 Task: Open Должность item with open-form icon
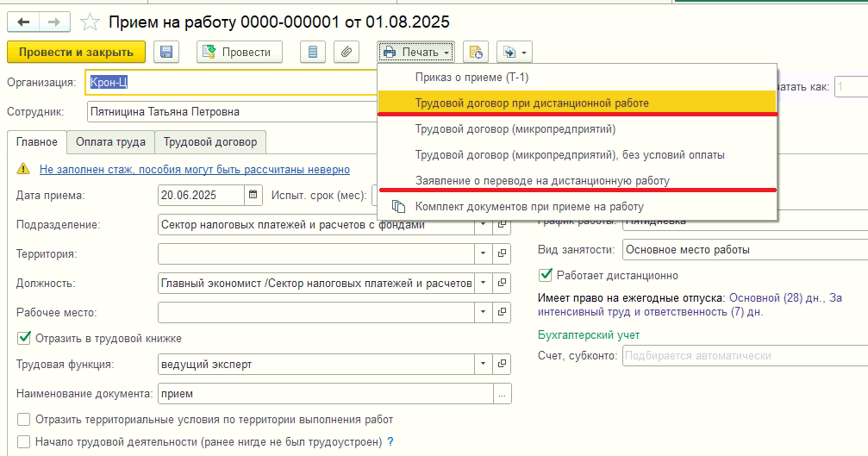pyautogui.click(x=502, y=283)
